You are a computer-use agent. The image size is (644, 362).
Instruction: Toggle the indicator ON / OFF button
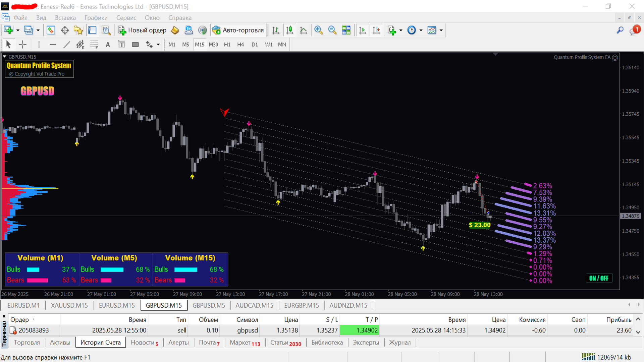599,278
